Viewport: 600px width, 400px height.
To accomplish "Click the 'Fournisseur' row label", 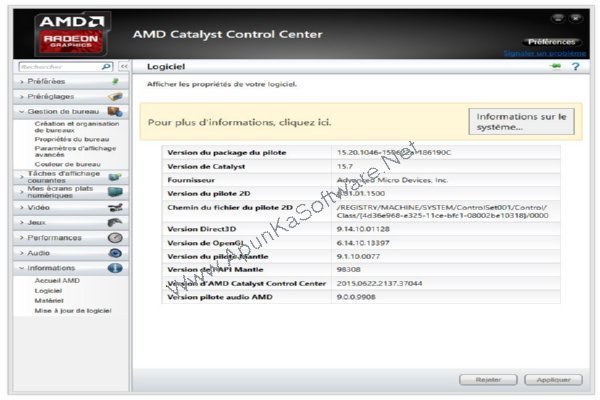I will (191, 180).
